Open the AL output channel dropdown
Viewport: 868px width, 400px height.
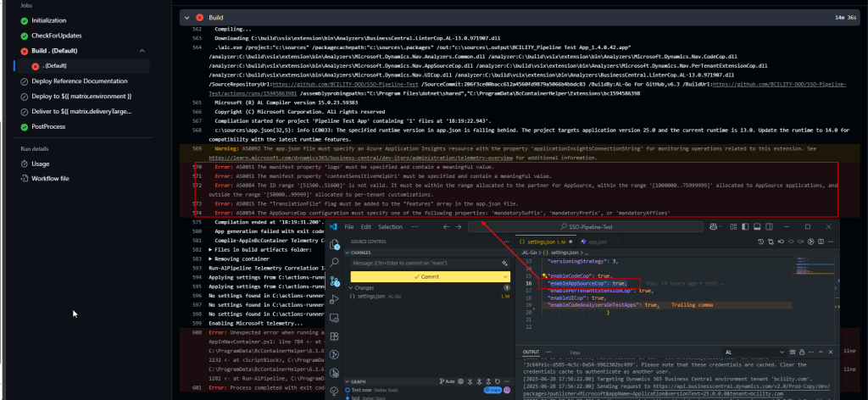point(754,353)
